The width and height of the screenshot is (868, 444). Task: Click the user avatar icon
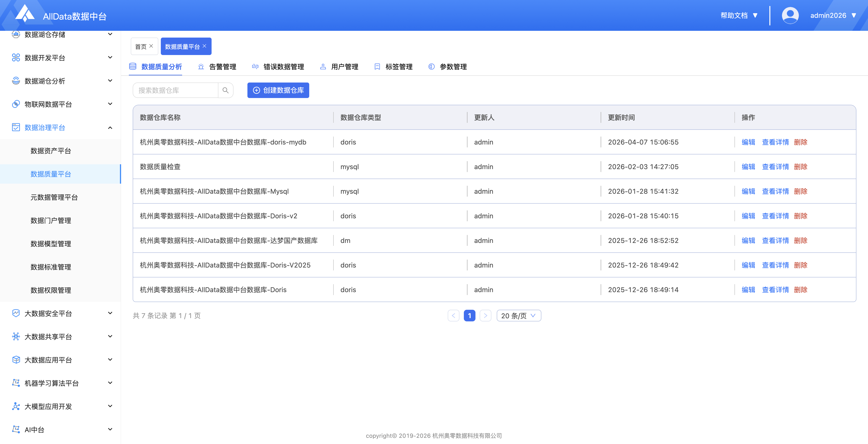790,15
